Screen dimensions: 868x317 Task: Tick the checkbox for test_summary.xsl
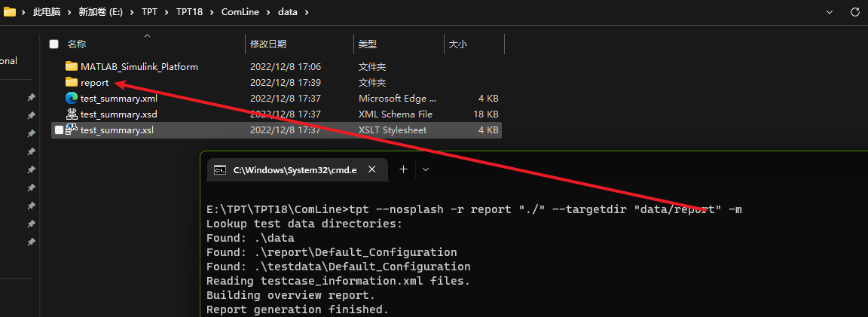[59, 130]
